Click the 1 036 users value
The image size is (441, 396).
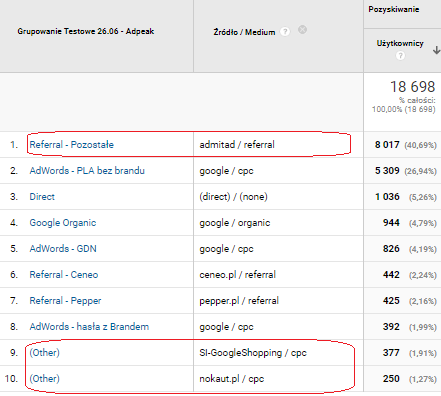click(387, 197)
